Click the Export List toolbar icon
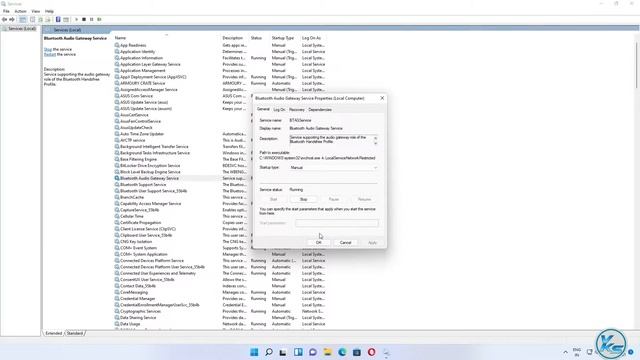Viewport: 640px width, 360px height. (48, 20)
